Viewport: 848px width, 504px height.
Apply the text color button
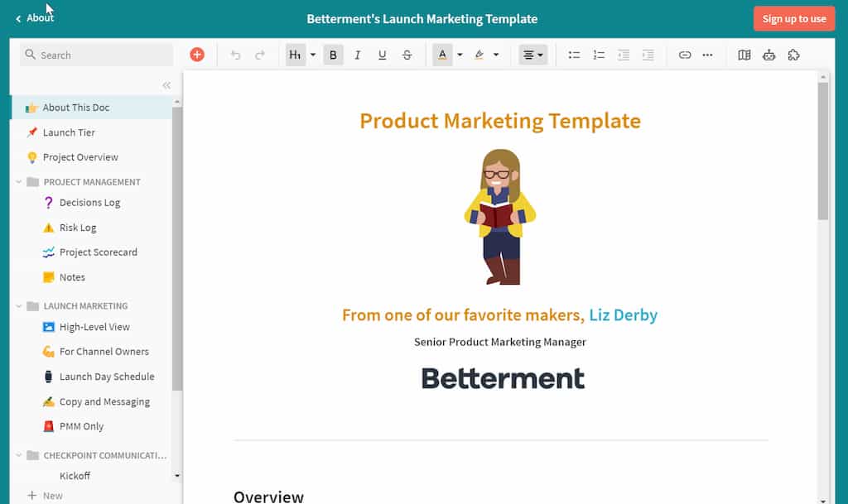pyautogui.click(x=442, y=55)
